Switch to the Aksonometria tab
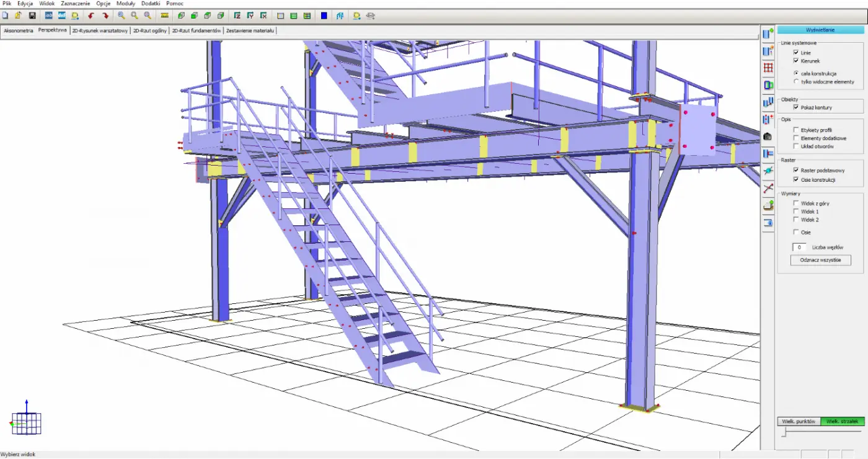 click(x=19, y=30)
